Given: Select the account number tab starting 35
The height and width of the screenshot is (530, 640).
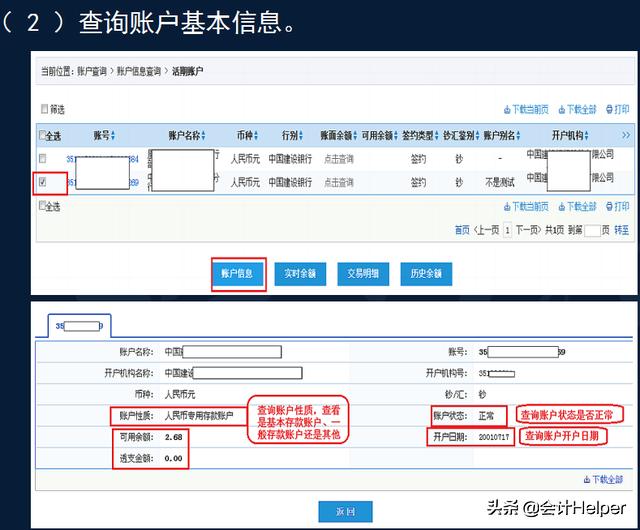Looking at the screenshot, I should click(80, 326).
